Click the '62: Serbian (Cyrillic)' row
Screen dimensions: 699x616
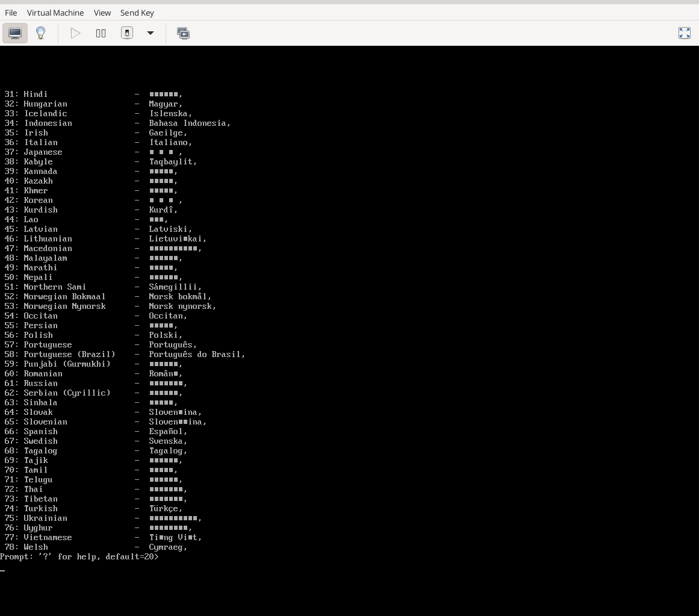93,393
